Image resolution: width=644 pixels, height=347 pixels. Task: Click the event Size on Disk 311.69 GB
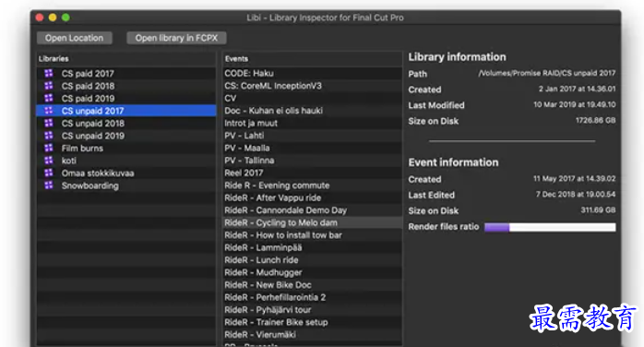(598, 209)
